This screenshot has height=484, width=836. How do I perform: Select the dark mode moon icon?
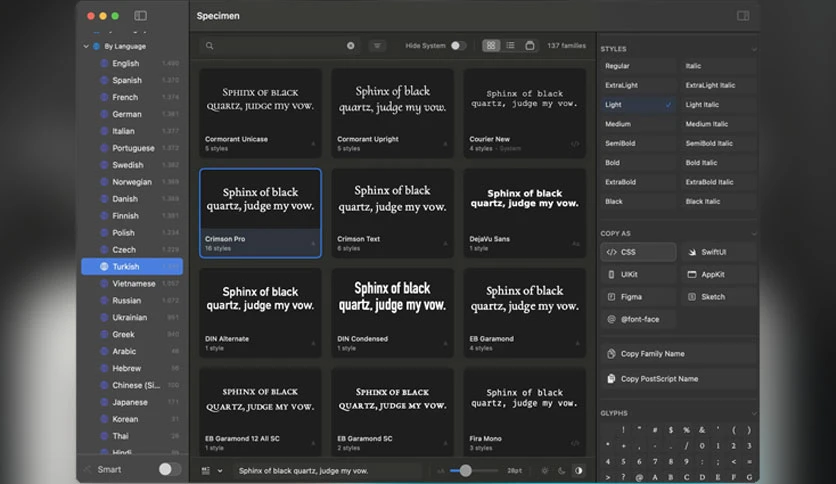coord(561,471)
